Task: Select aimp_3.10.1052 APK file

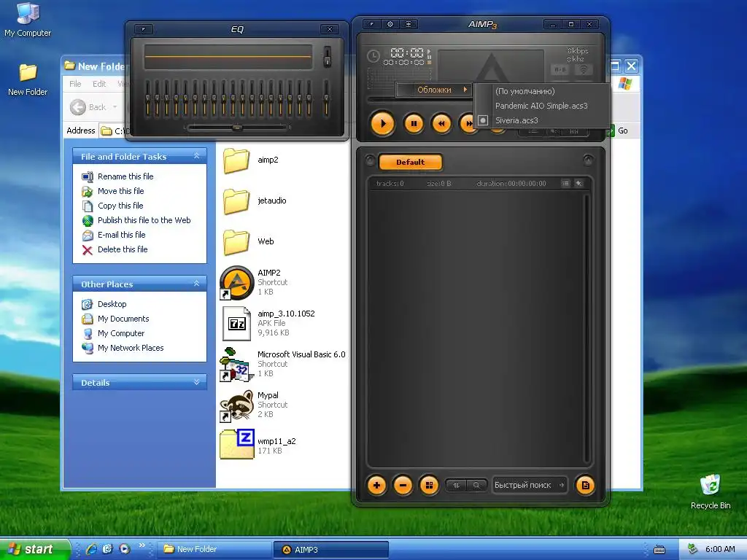Action: [x=237, y=323]
